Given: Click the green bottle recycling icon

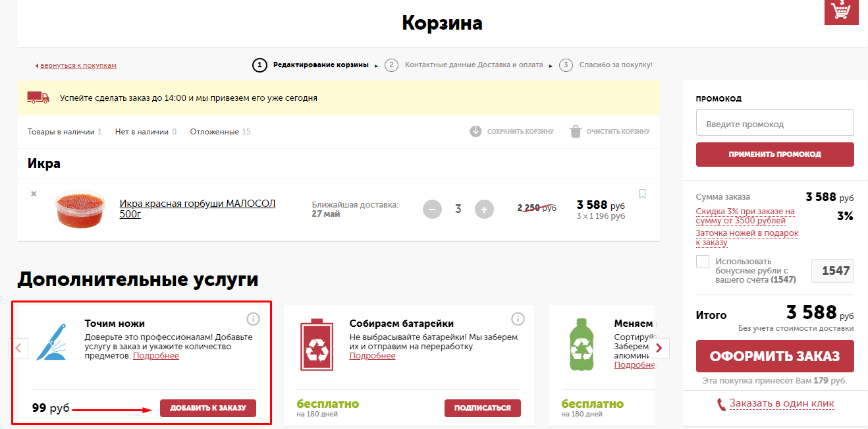Looking at the screenshot, I should point(583,343).
